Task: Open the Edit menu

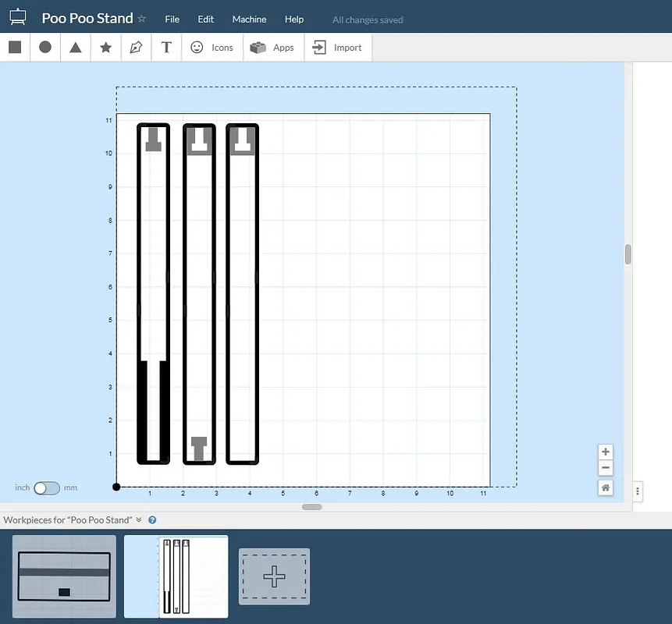Action: point(205,19)
